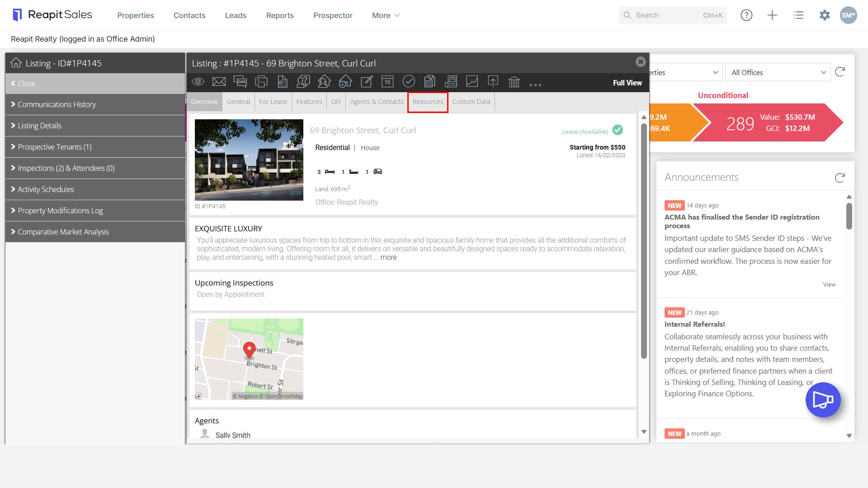The image size is (868, 488).
Task: Click the upload arrow icon in toolbar
Action: click(x=493, y=81)
